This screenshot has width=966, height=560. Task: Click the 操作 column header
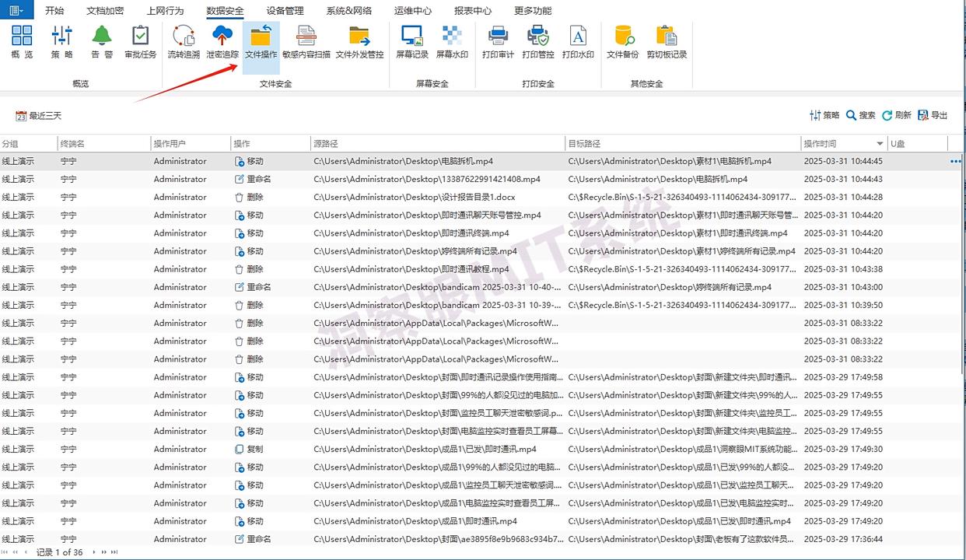click(x=271, y=144)
